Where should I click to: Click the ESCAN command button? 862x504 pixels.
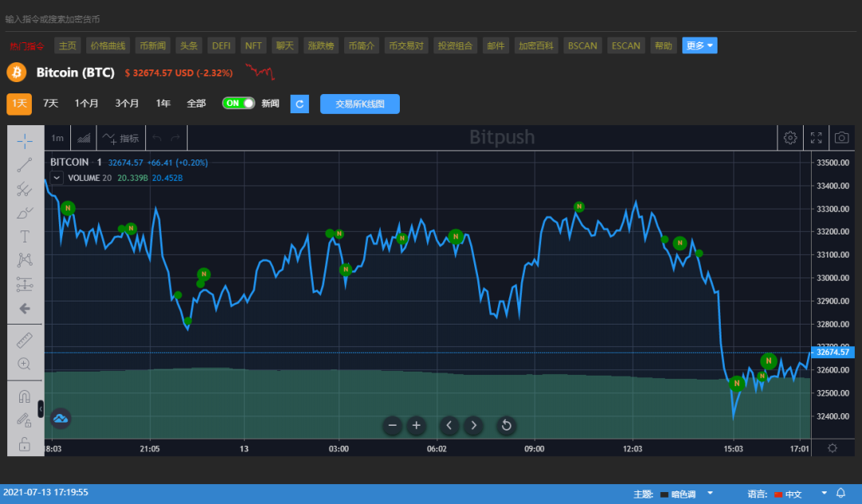coord(627,45)
